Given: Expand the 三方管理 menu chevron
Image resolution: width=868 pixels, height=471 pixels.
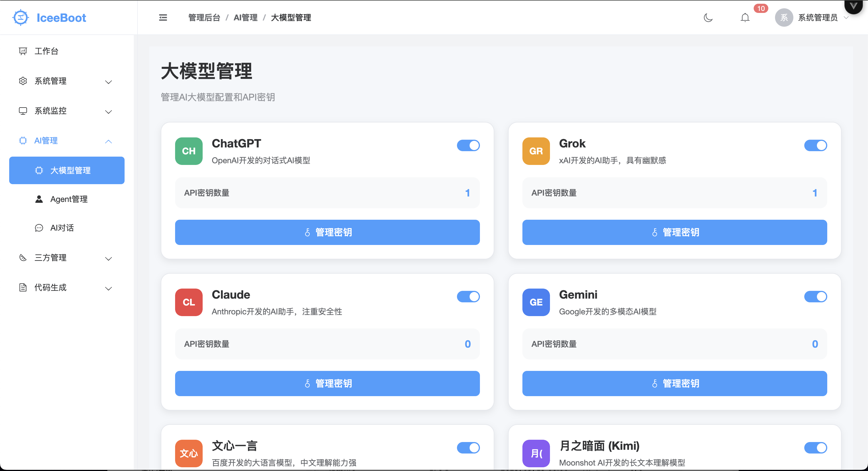Looking at the screenshot, I should (108, 258).
